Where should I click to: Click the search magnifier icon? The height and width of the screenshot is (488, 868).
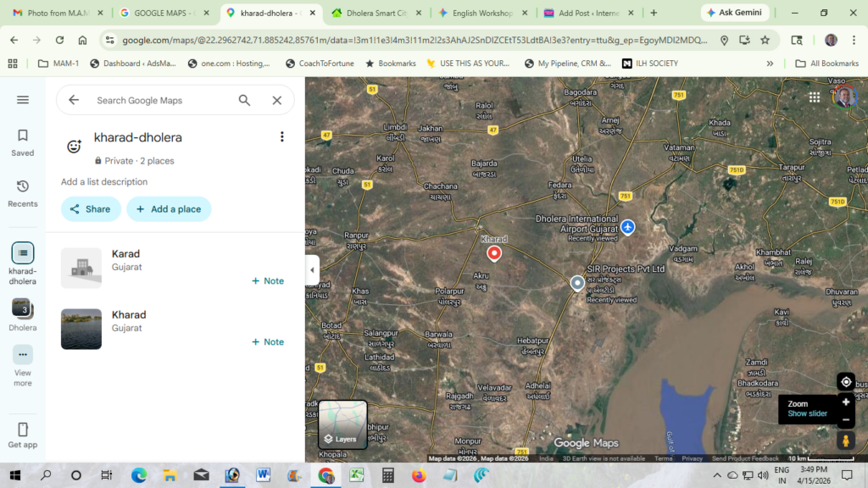point(244,100)
